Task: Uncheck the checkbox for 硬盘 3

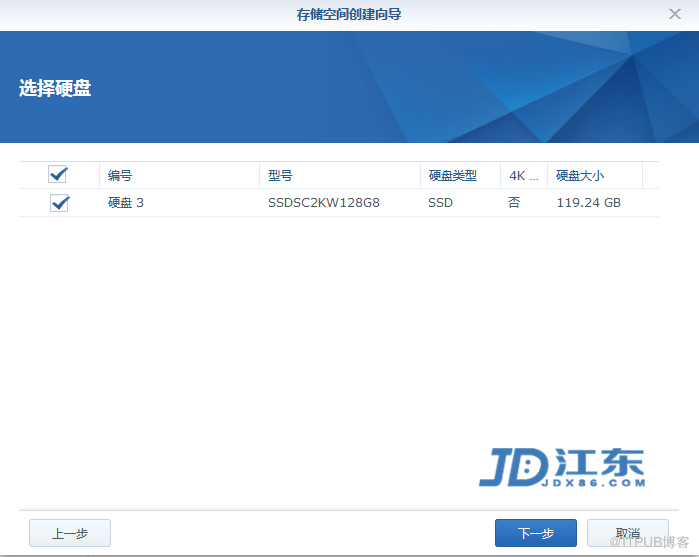Action: [59, 203]
